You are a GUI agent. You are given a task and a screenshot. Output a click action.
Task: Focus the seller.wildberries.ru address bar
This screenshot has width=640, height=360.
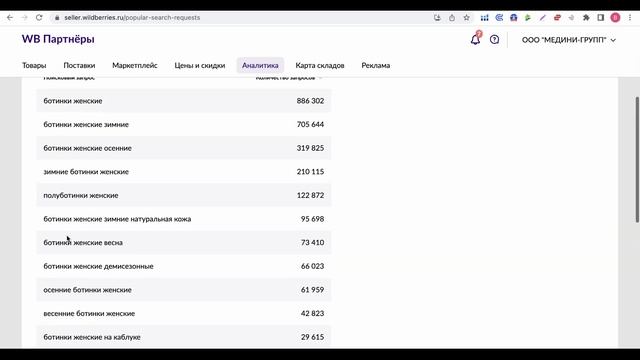245,18
